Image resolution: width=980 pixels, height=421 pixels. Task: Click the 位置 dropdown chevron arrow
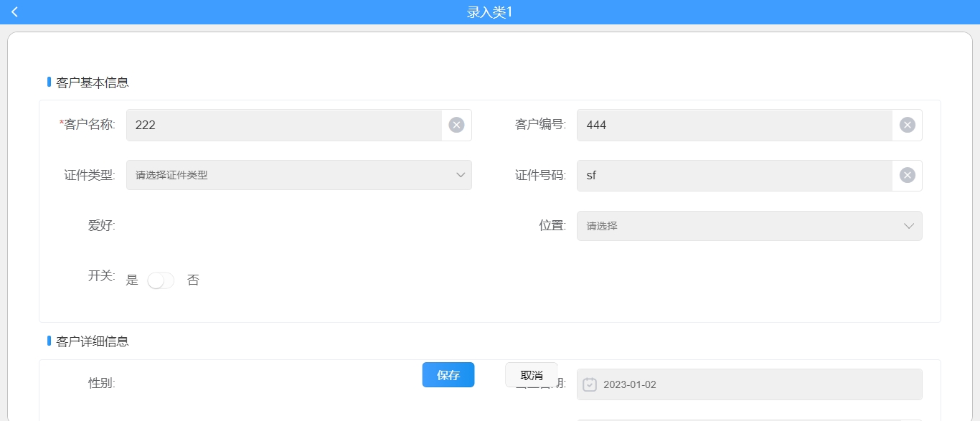[x=908, y=225]
